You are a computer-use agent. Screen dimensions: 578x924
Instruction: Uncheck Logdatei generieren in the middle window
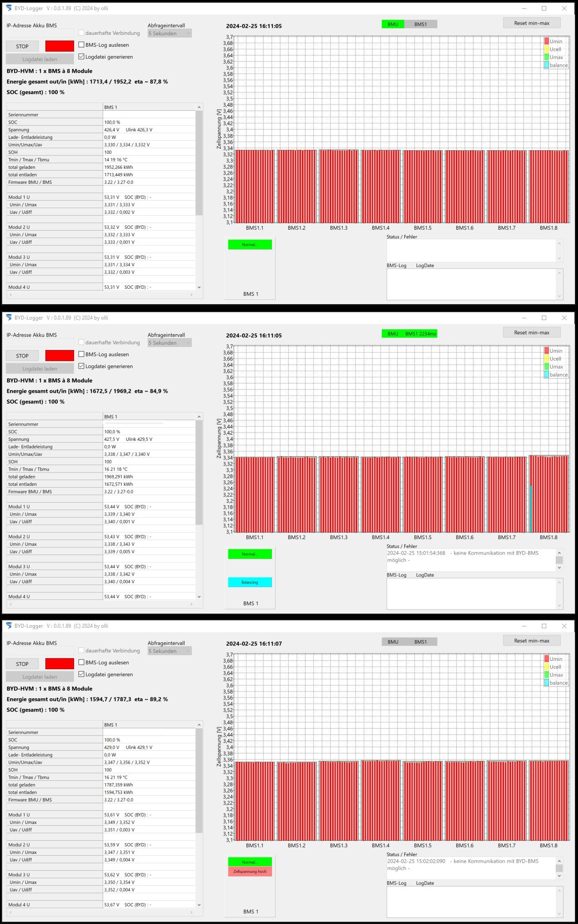tap(82, 366)
